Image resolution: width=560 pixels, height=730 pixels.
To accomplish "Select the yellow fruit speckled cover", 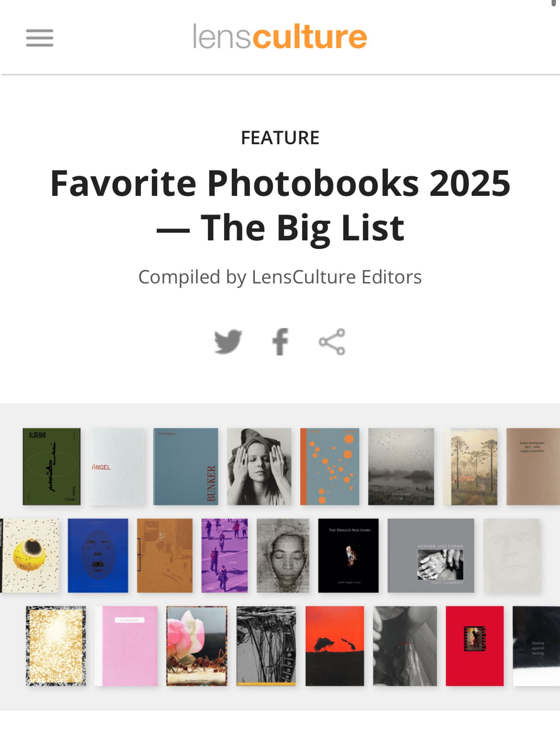I will coord(30,556).
